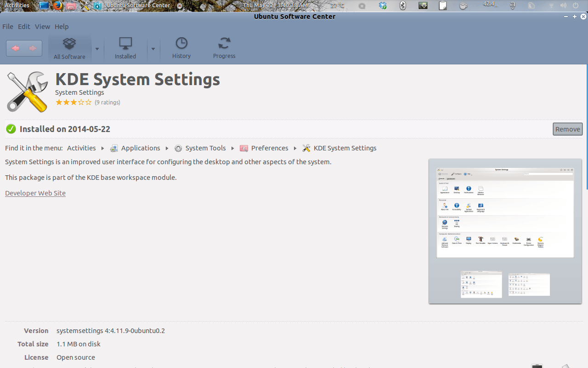Viewport: 588px width, 368px height.
Task: Open the File menu
Action: point(8,27)
